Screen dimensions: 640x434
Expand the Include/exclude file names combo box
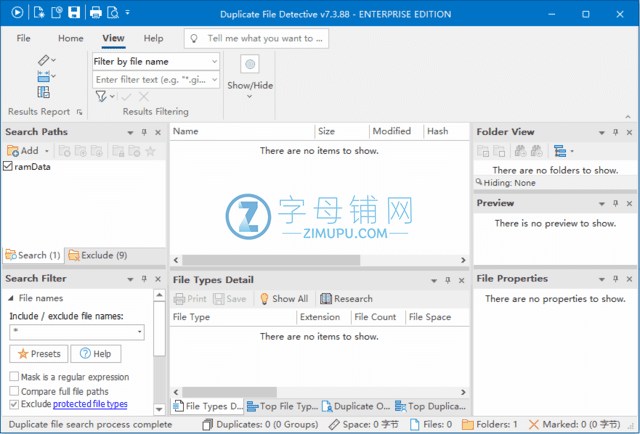(x=139, y=331)
